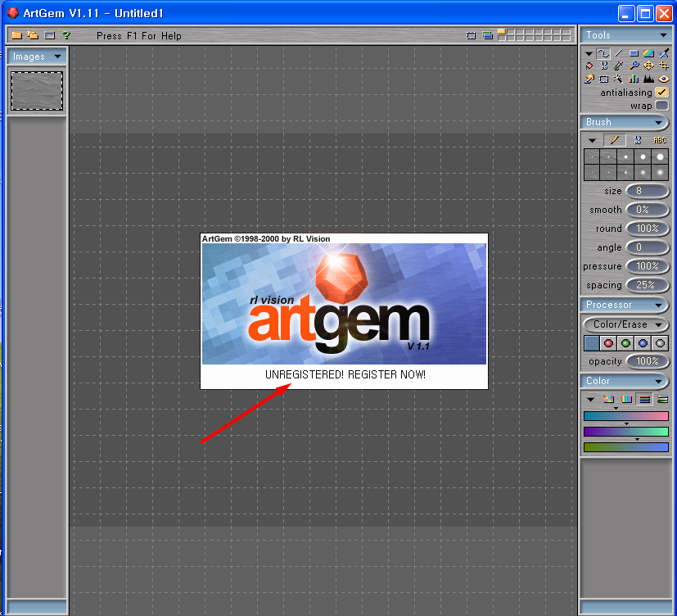Toggle the red channel button
The width and height of the screenshot is (677, 616).
click(x=608, y=343)
